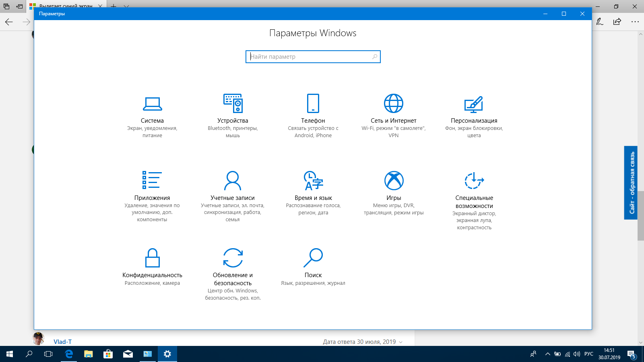Click Edge add notes pen icon

pos(600,22)
